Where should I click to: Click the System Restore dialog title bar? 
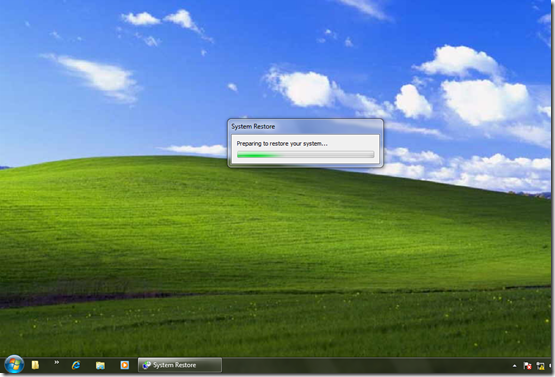[x=305, y=126]
